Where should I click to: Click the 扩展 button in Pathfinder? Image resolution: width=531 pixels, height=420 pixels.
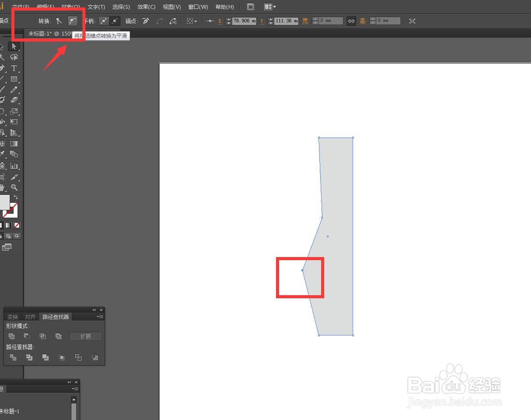(85, 336)
